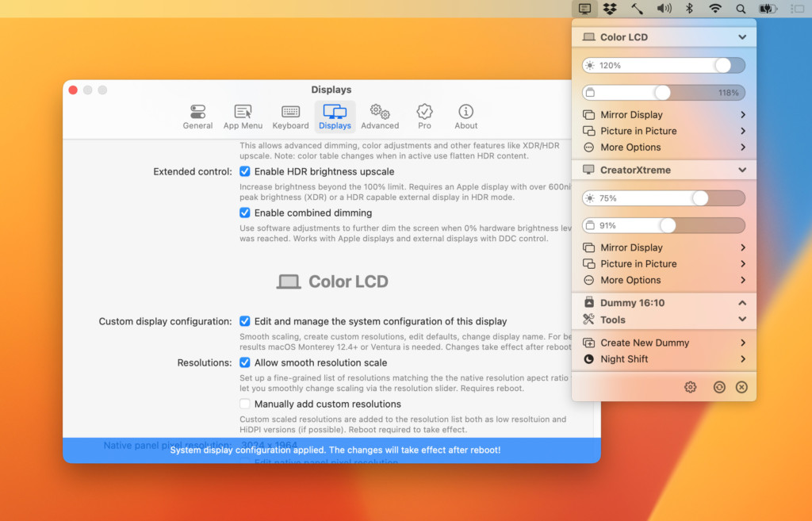This screenshot has width=812, height=521.
Task: Open the volume menu bar icon
Action: point(664,8)
